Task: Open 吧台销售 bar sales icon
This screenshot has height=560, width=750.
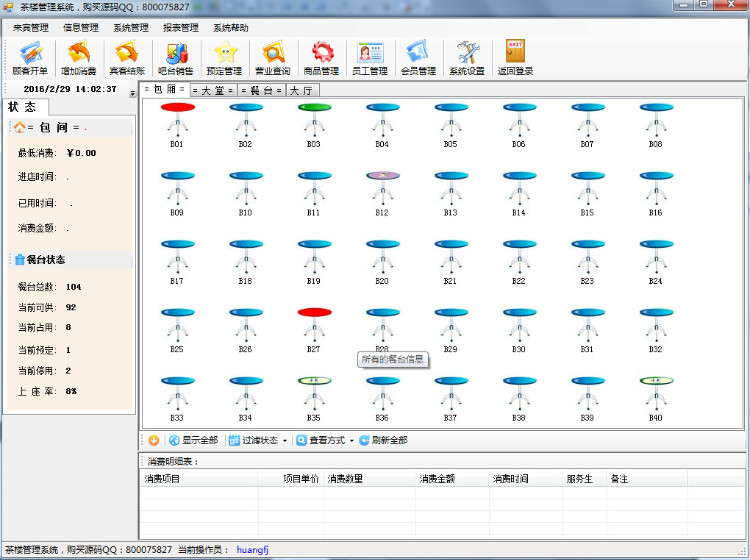Action: click(x=175, y=58)
